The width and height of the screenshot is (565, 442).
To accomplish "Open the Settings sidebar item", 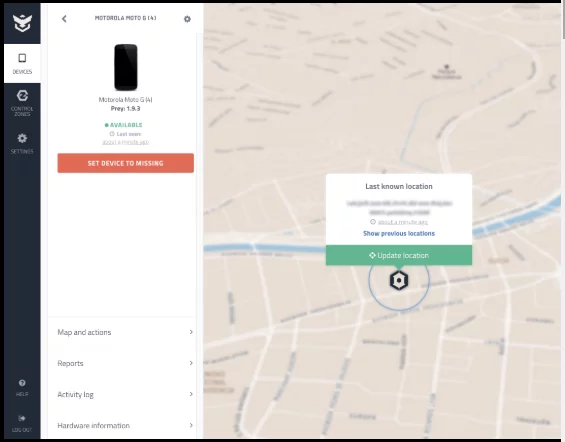I will [22, 143].
